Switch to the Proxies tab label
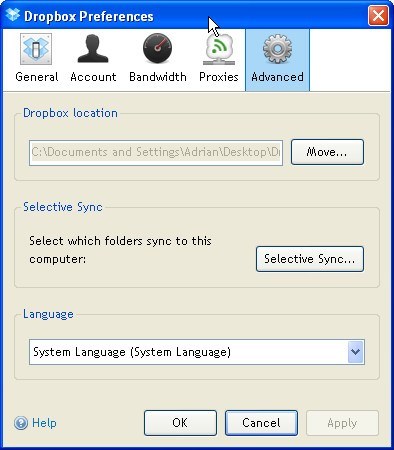Image resolution: width=394 pixels, height=450 pixels. click(219, 77)
